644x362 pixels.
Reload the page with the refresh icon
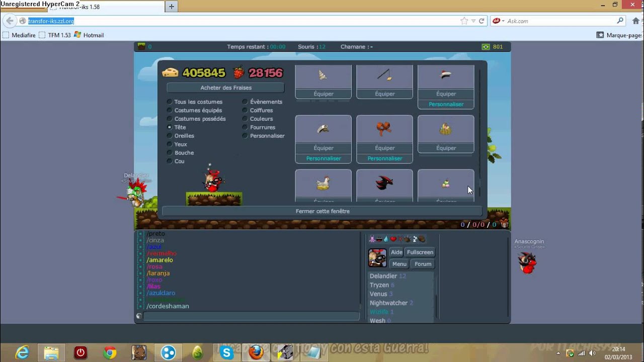[481, 21]
